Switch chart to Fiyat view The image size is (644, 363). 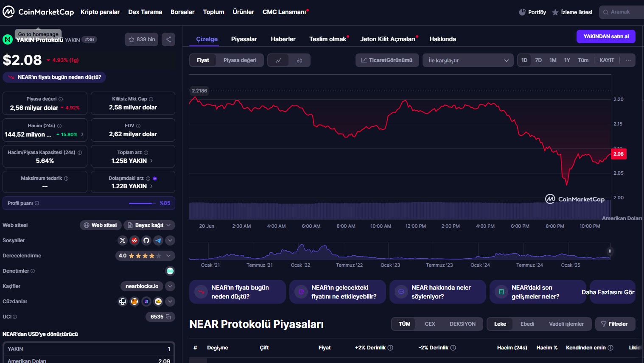click(x=203, y=60)
